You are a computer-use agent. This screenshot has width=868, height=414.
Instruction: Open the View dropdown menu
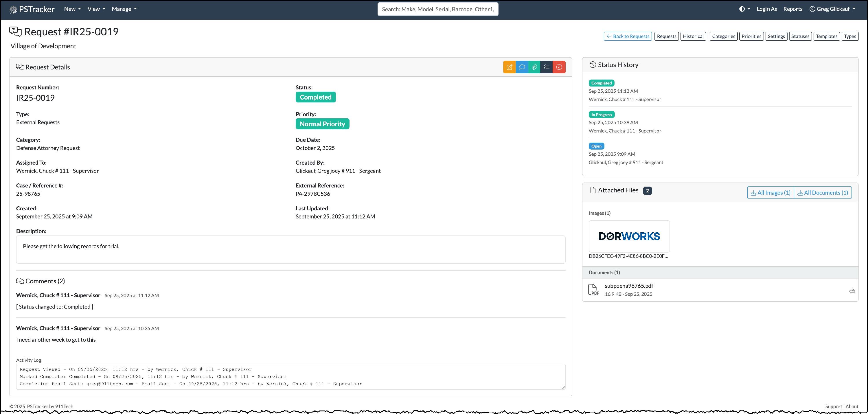[x=96, y=9]
